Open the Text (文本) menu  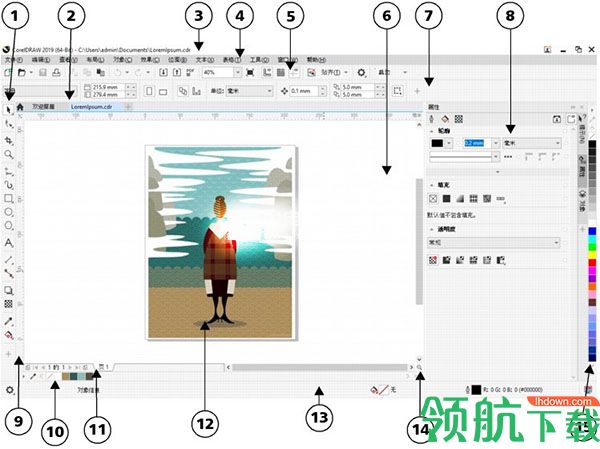pos(205,60)
